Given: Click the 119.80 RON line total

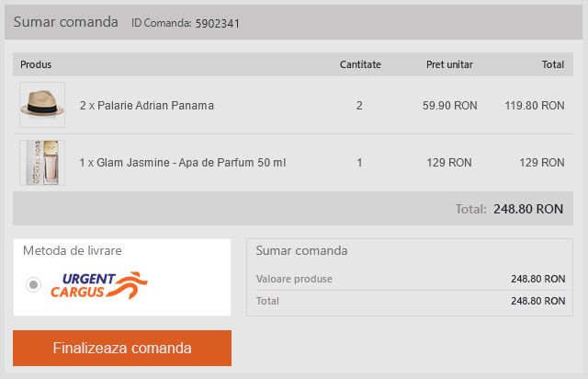Looking at the screenshot, I should click(x=534, y=106).
